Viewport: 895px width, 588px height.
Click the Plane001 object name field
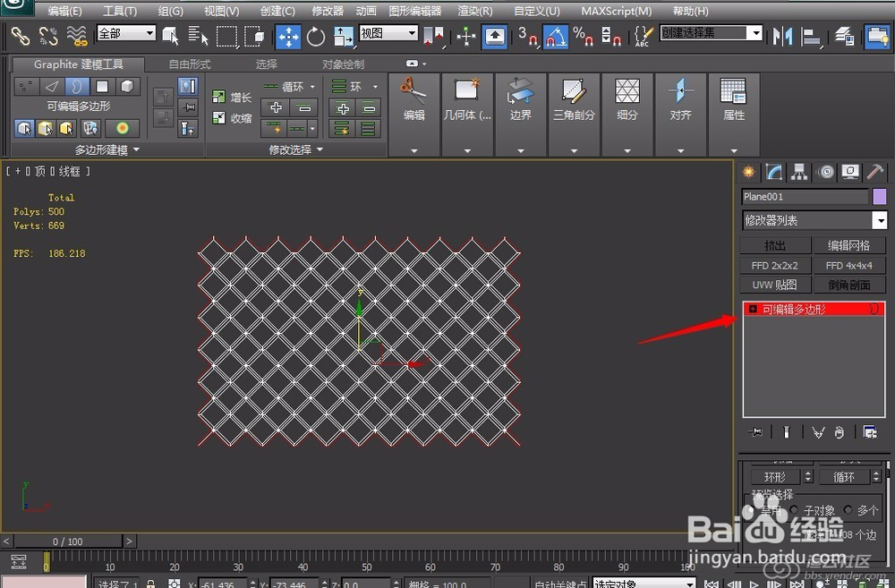click(x=805, y=197)
